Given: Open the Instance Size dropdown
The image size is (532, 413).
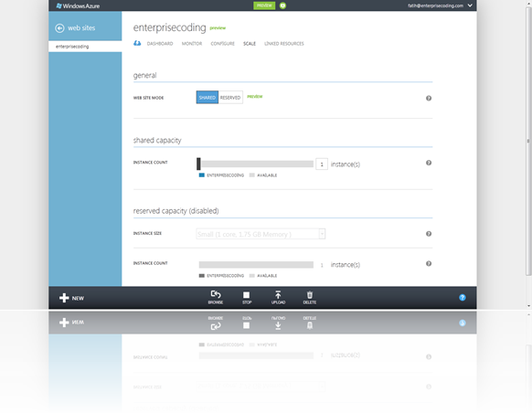Looking at the screenshot, I should (261, 234).
